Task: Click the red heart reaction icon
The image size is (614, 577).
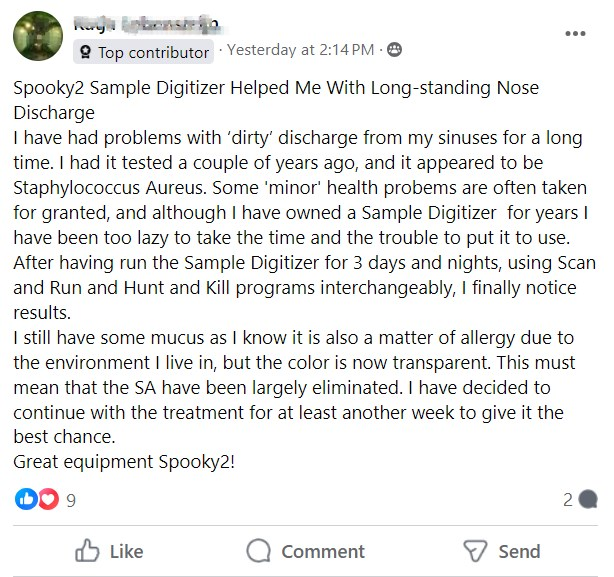Action: click(x=46, y=499)
